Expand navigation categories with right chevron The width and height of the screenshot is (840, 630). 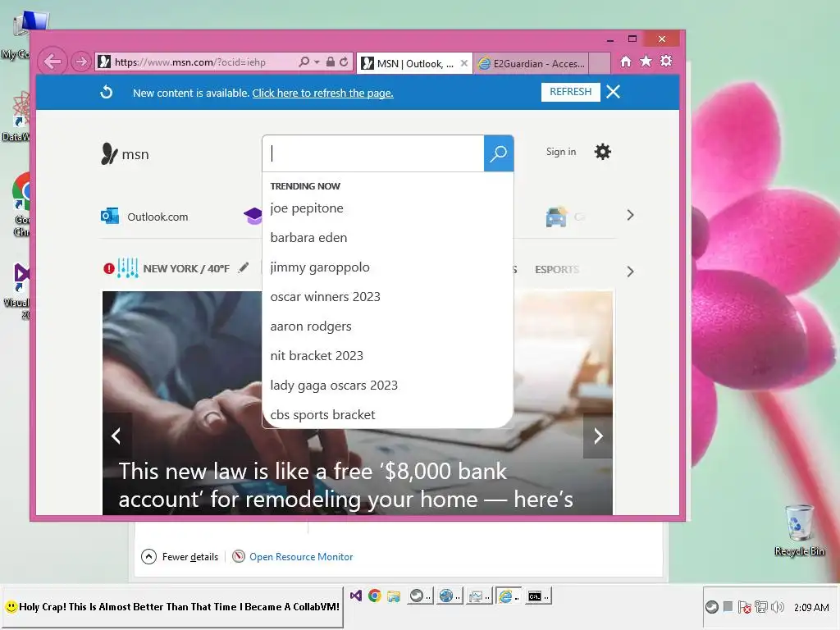(x=630, y=272)
